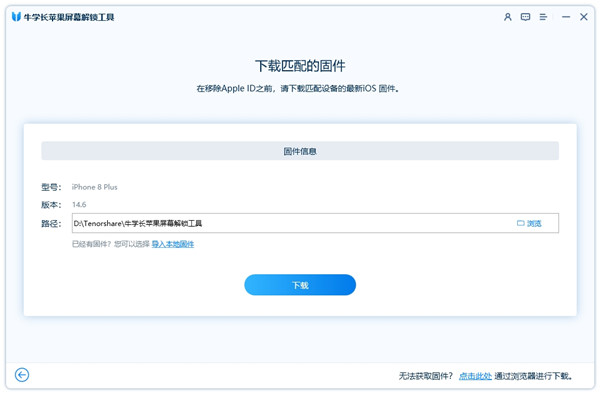
Task: Click the 固件信息 header bar
Action: pos(300,151)
